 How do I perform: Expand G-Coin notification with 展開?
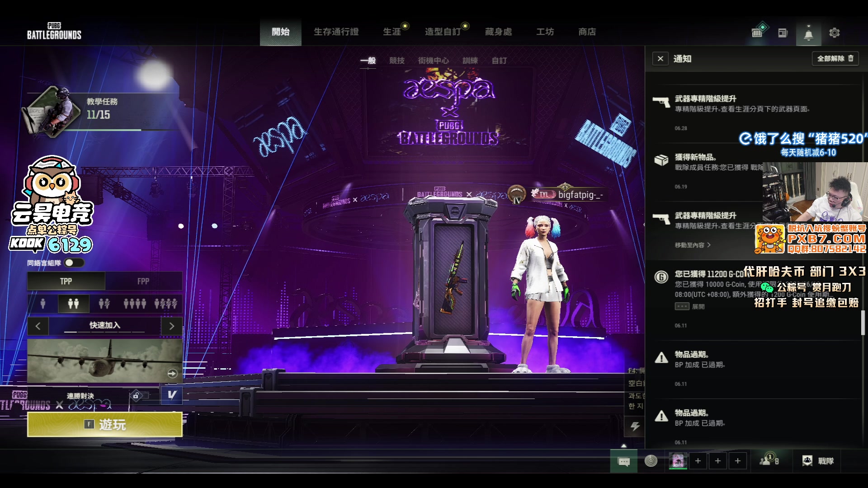(690, 306)
